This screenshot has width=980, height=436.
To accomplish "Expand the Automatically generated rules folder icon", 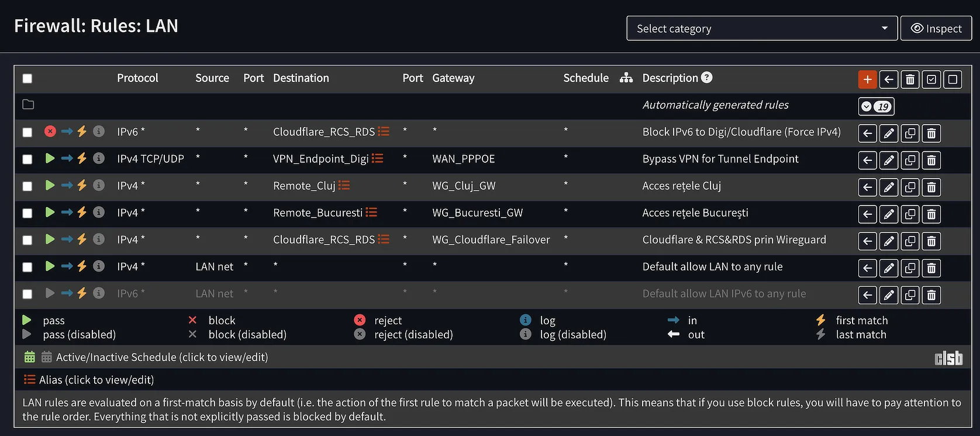I will click(x=28, y=105).
